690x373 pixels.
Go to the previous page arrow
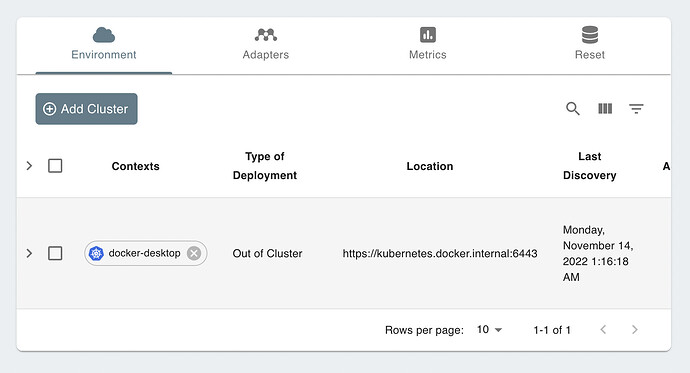coord(603,329)
